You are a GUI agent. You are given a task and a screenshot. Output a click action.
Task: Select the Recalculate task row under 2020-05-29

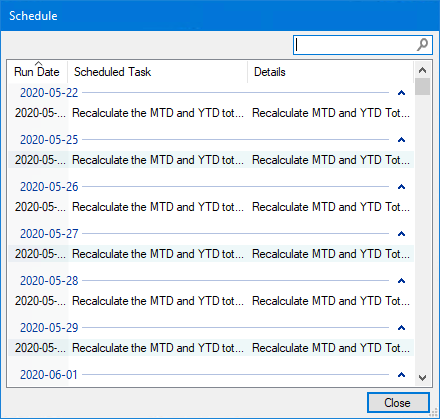pos(211,348)
